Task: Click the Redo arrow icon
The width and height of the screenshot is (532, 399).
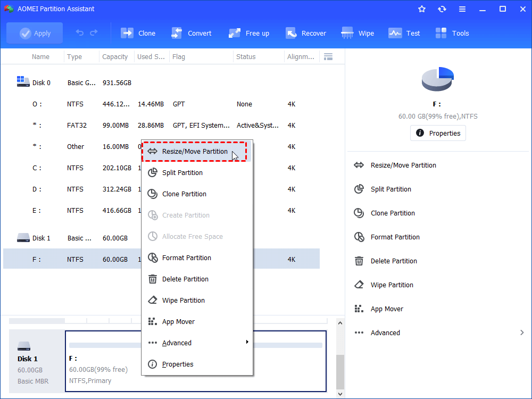Action: click(x=94, y=33)
